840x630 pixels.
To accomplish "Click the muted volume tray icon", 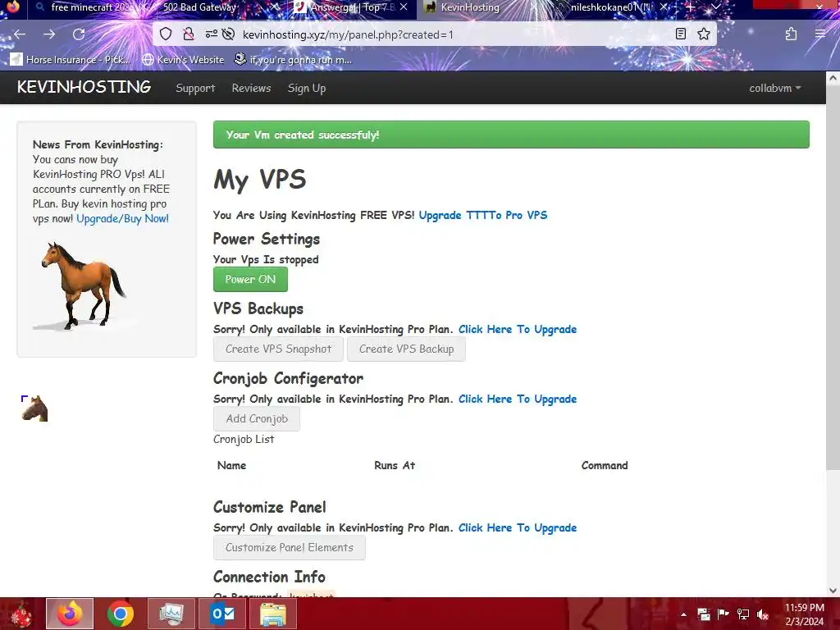I will point(763,614).
